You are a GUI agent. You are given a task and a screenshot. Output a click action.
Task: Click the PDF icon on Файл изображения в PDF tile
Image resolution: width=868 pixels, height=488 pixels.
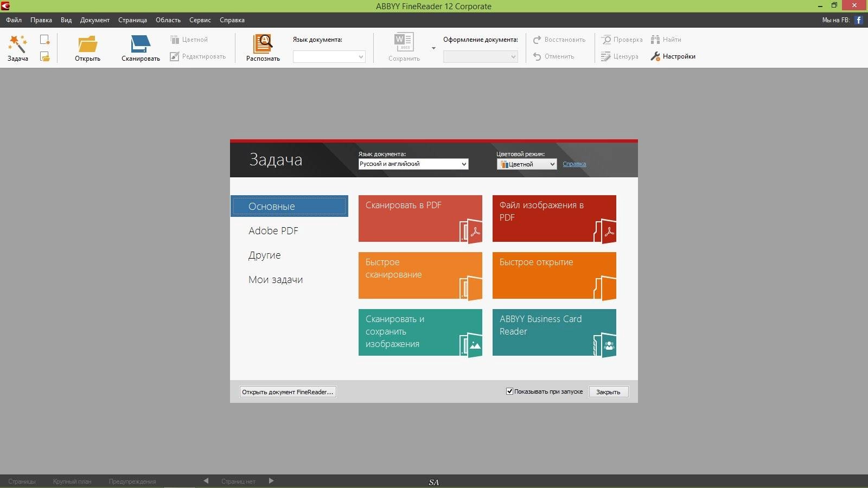[605, 232]
